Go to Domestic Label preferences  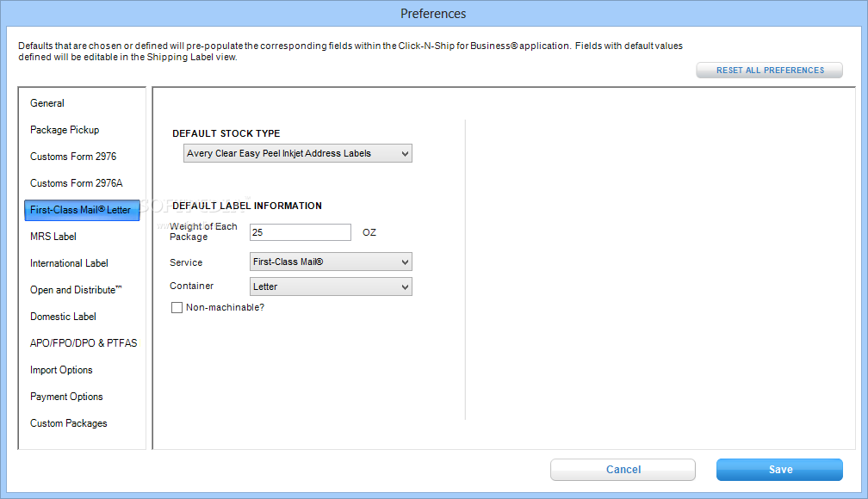click(x=63, y=317)
